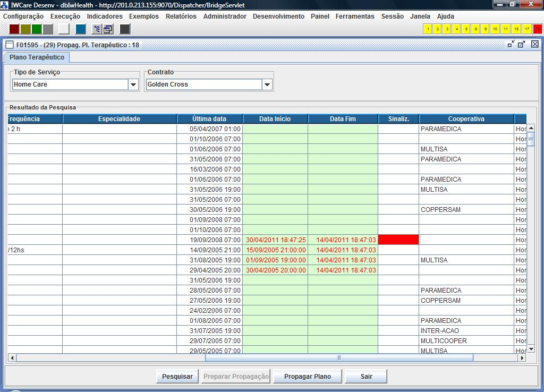The width and height of the screenshot is (544, 392).
Task: Switch to red window button 18
Action: tap(538, 29)
